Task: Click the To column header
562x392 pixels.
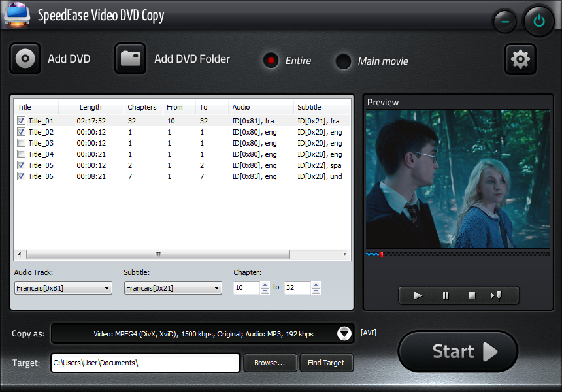Action: click(x=212, y=107)
